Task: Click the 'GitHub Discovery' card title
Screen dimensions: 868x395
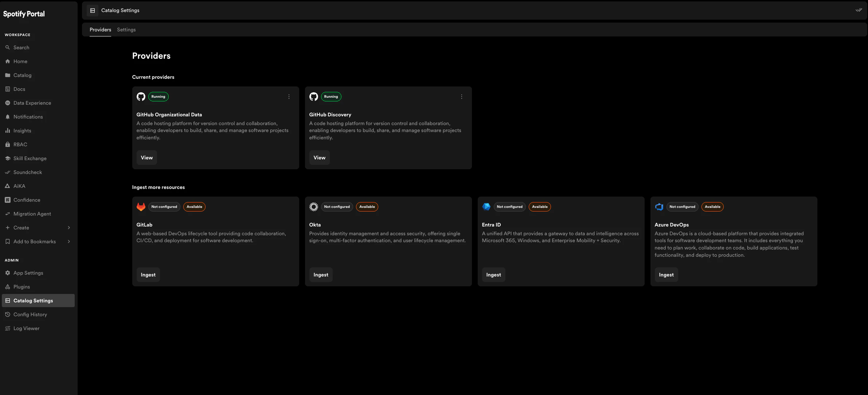Action: [331, 115]
